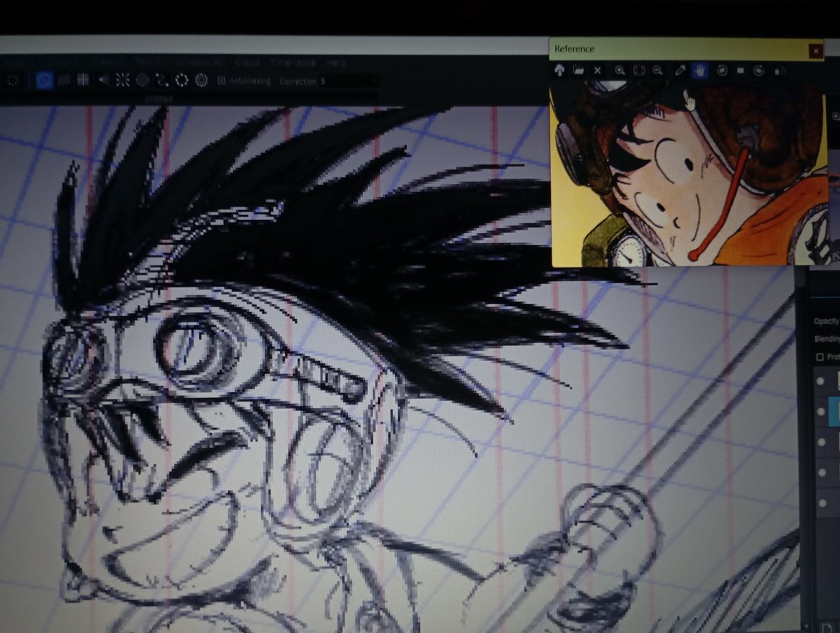Clear the reference image with X icon

(x=597, y=70)
